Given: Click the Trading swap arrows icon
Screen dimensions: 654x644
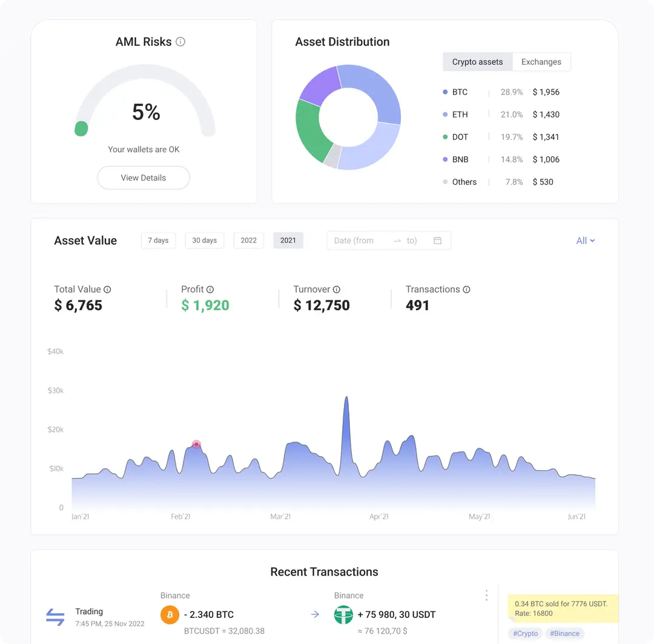Looking at the screenshot, I should [55, 617].
